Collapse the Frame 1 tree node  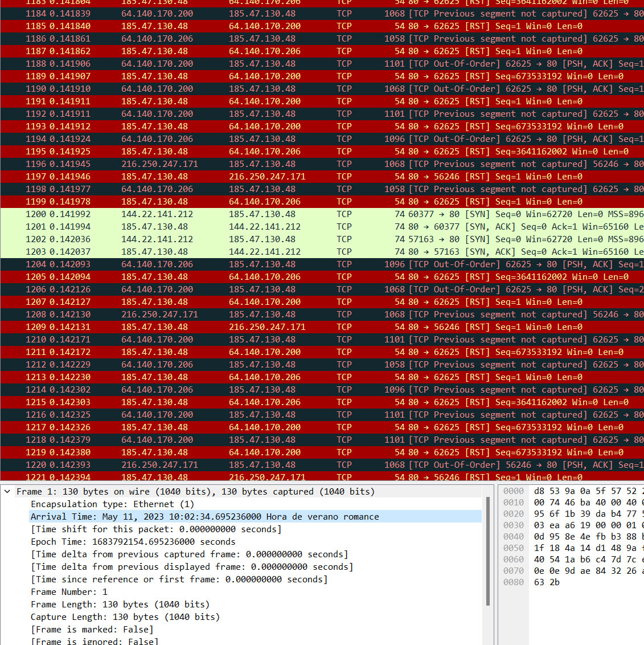(7, 492)
